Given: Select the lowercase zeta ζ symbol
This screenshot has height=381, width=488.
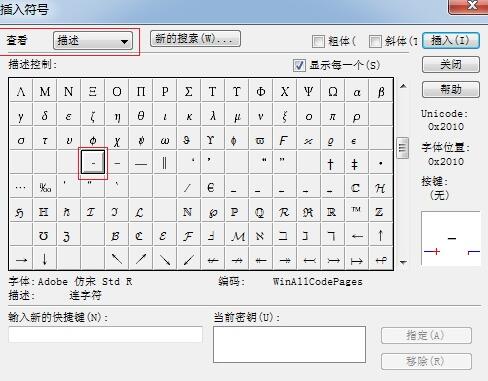Looking at the screenshot, I should pos(93,115).
